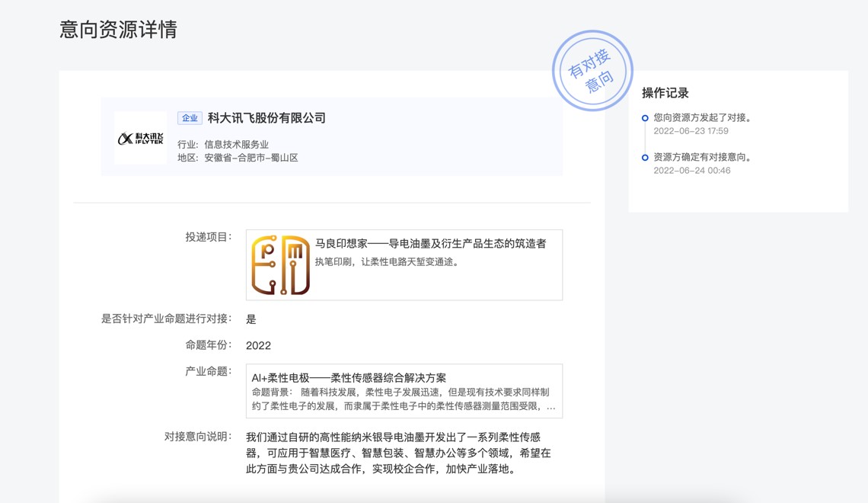This screenshot has height=503, width=868.
Task: Click the 有对接意向 round stamp
Action: pyautogui.click(x=592, y=71)
